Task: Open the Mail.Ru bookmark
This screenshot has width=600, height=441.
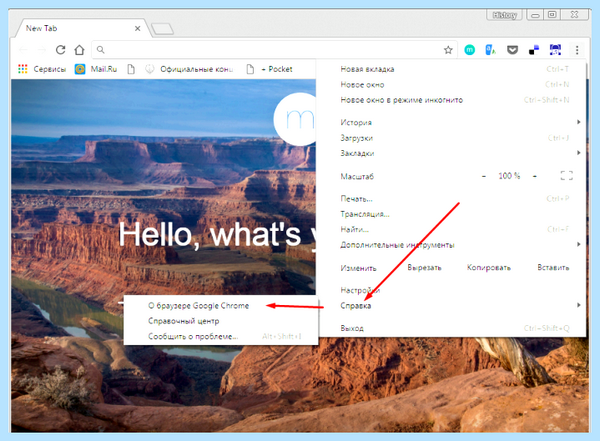Action: pyautogui.click(x=96, y=69)
